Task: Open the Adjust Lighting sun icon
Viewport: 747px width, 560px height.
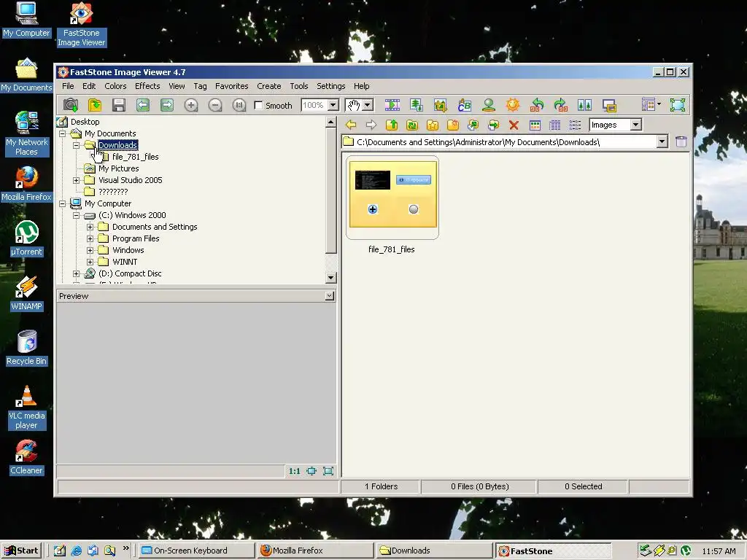Action: 513,105
